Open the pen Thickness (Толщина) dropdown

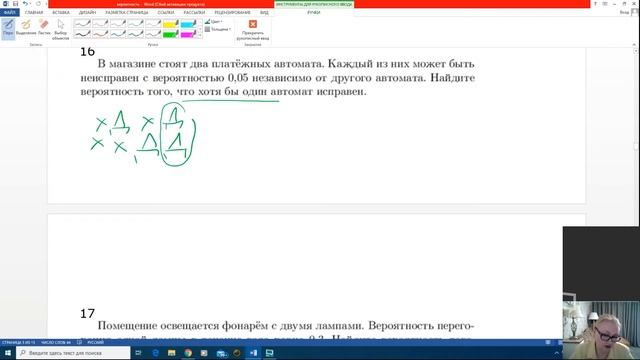pos(218,29)
